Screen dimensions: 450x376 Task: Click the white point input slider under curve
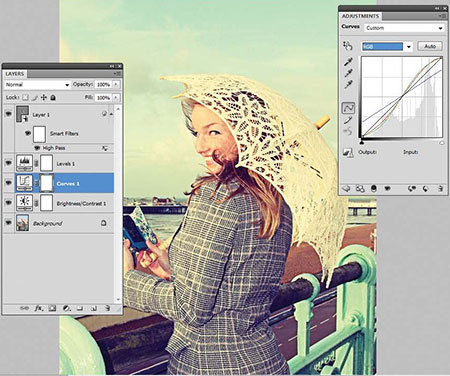[442, 143]
